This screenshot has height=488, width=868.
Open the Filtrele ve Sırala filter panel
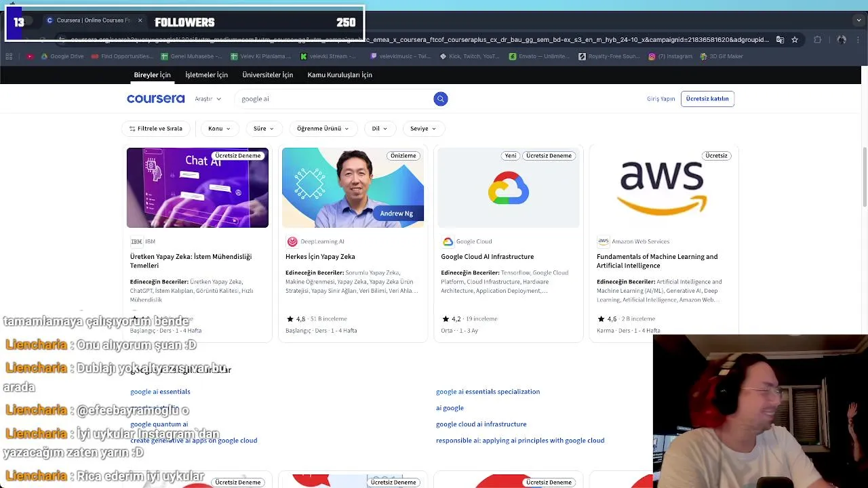point(155,128)
